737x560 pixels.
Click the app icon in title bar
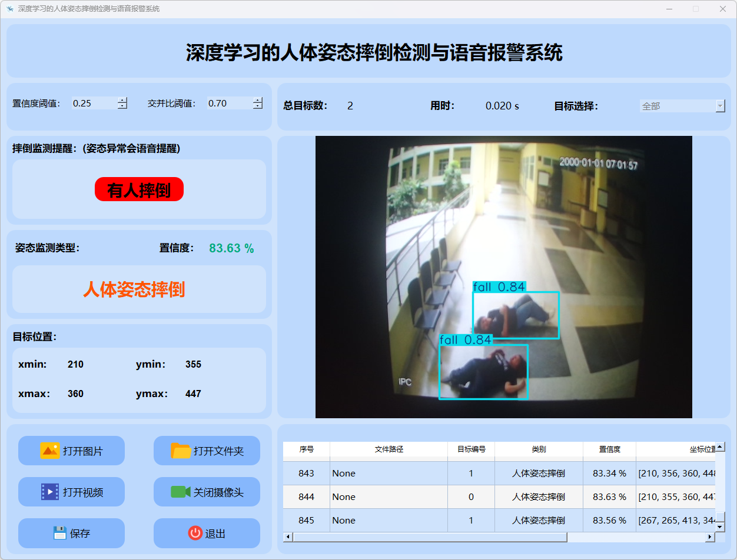tap(9, 9)
